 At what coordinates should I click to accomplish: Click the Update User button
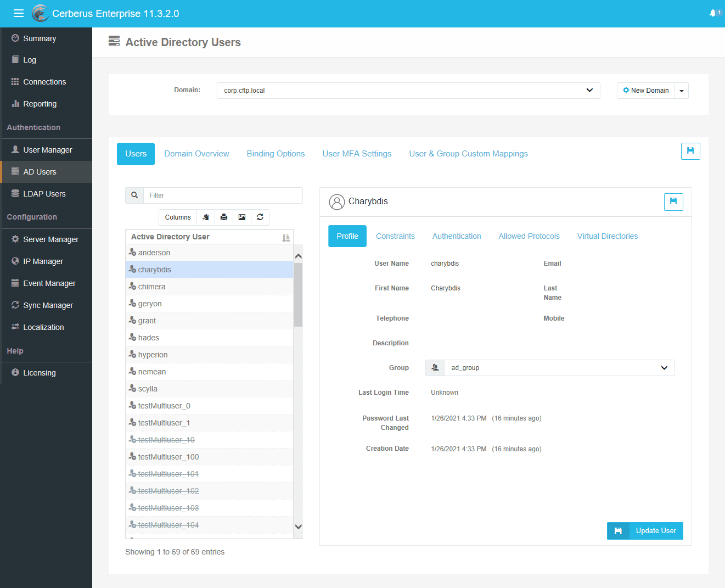(645, 531)
